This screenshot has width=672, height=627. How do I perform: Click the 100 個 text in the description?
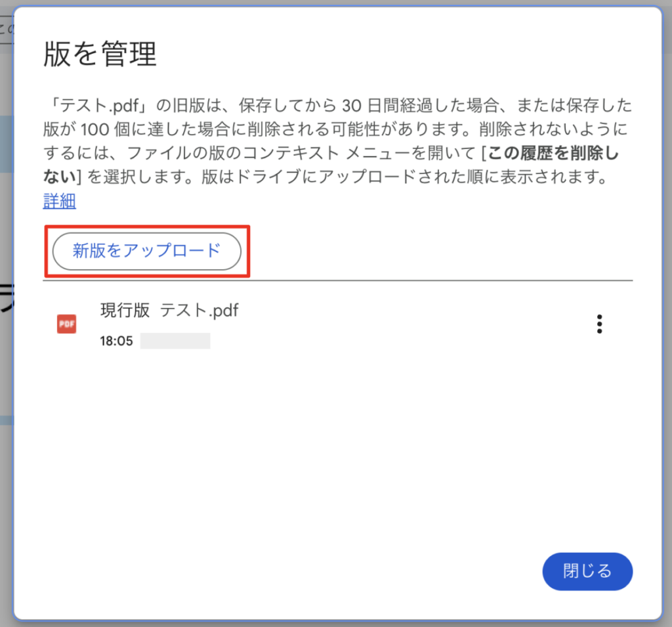[104, 129]
